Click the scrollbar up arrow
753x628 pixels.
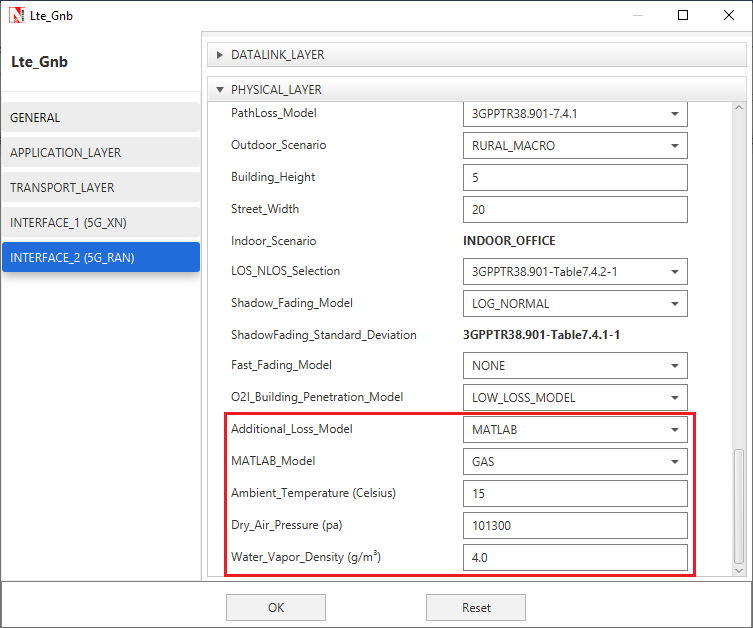739,108
